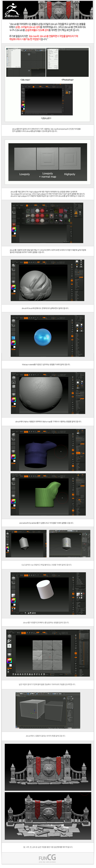Click the "<Photoshop>" caption

click(x=67, y=80)
